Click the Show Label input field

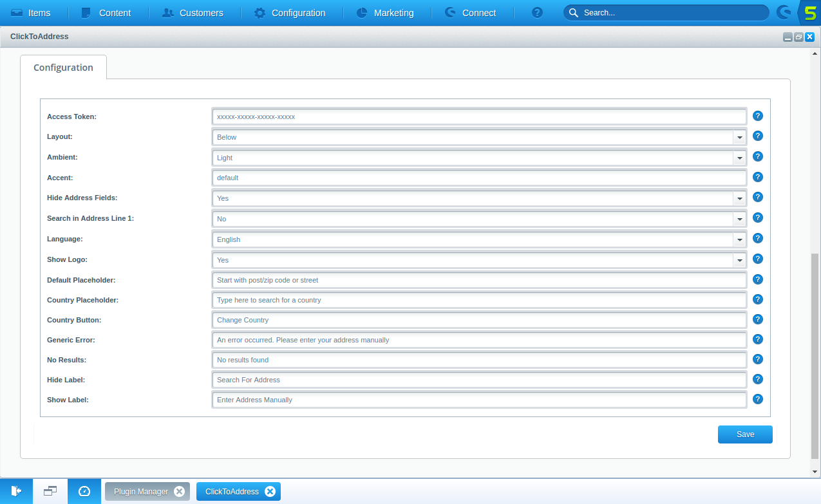[479, 400]
